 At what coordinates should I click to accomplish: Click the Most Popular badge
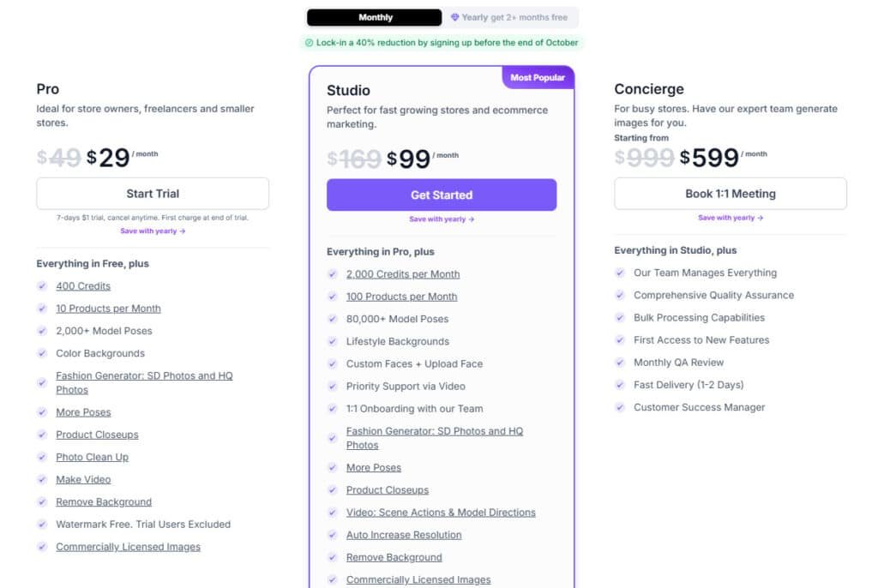pyautogui.click(x=538, y=78)
